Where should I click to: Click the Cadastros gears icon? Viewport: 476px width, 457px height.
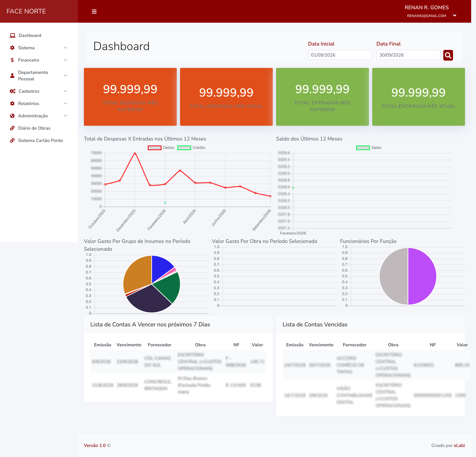12,91
